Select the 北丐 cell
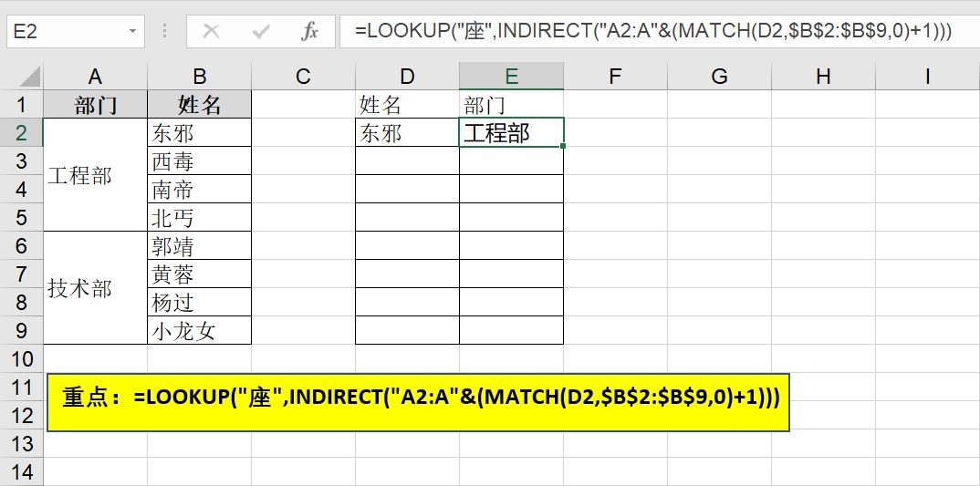Screen dimensions: 980x486 pos(199,217)
